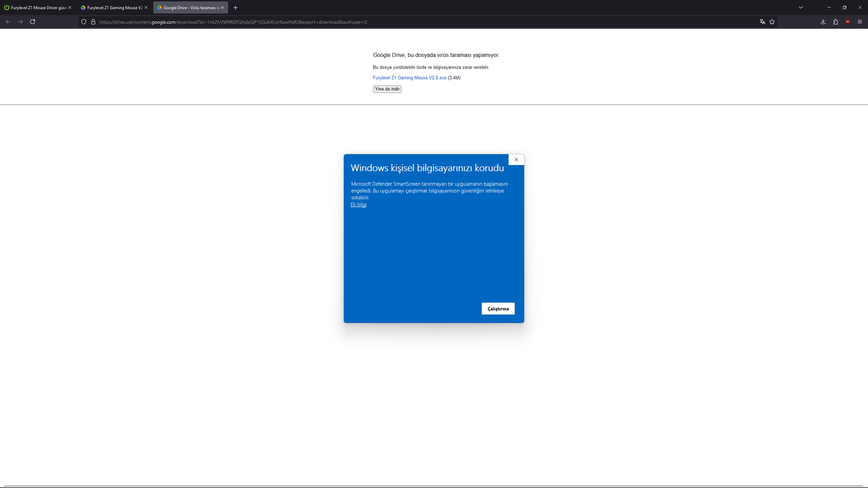Click the padlock site security icon
This screenshot has height=488, width=868.
(93, 22)
